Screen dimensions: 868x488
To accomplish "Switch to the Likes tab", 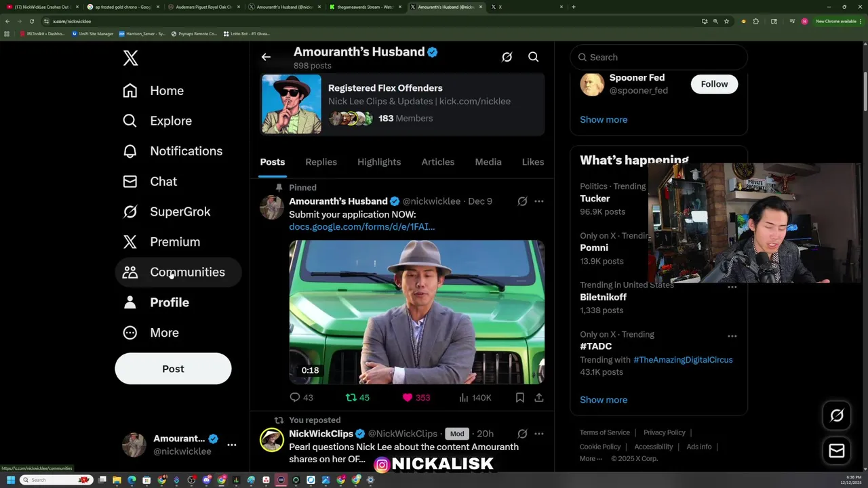I will (533, 162).
